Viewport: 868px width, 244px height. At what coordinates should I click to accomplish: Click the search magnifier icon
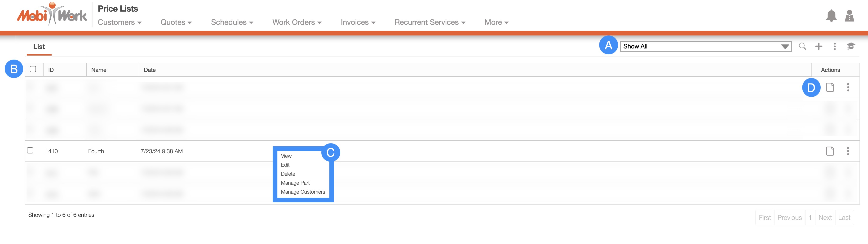tap(802, 46)
